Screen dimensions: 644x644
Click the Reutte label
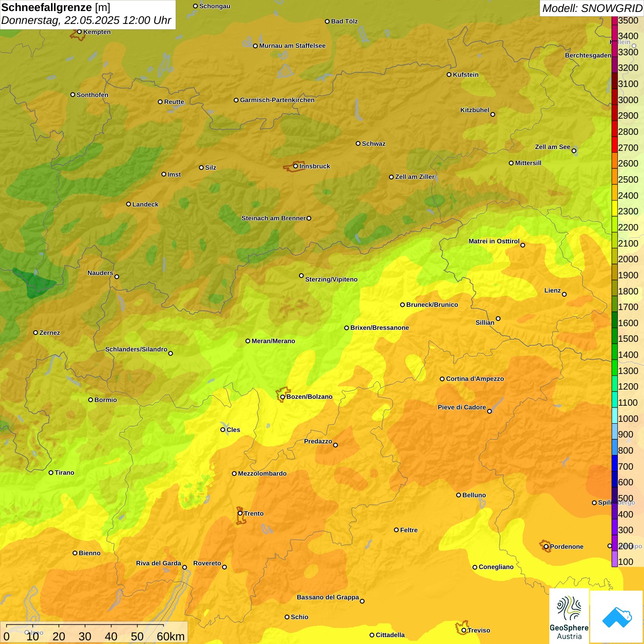[x=174, y=102]
